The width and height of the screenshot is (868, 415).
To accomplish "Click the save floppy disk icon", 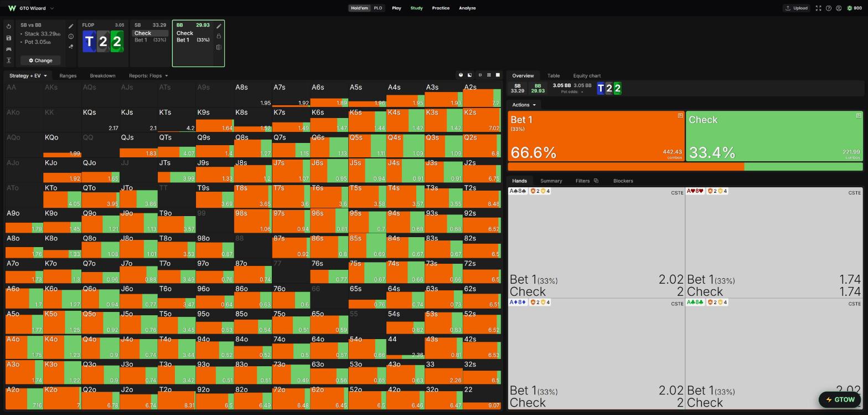I will click(9, 38).
